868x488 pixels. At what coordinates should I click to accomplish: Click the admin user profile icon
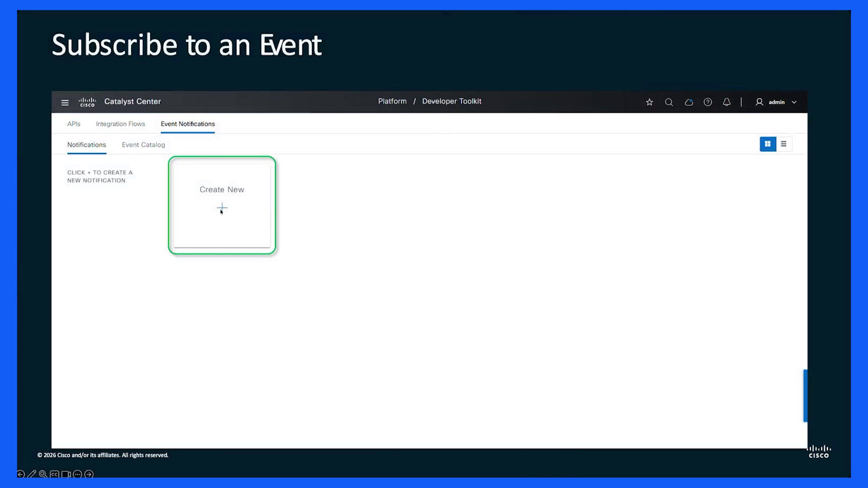759,102
